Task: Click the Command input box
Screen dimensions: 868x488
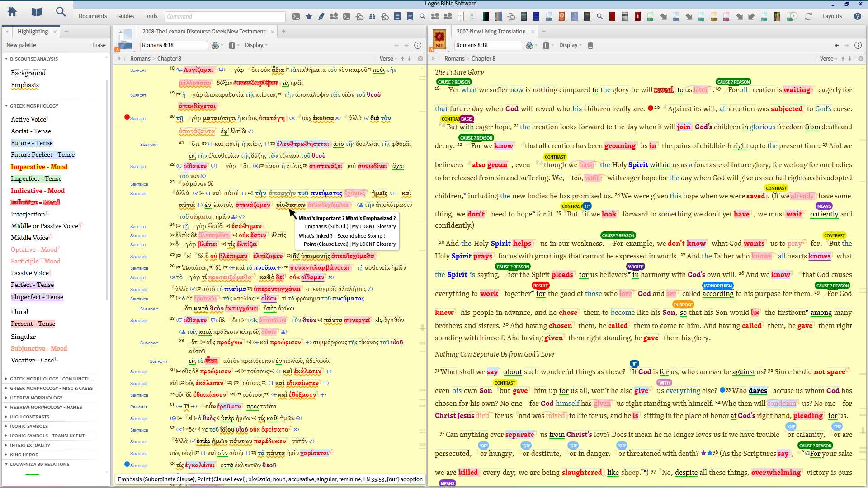Action: coord(225,17)
